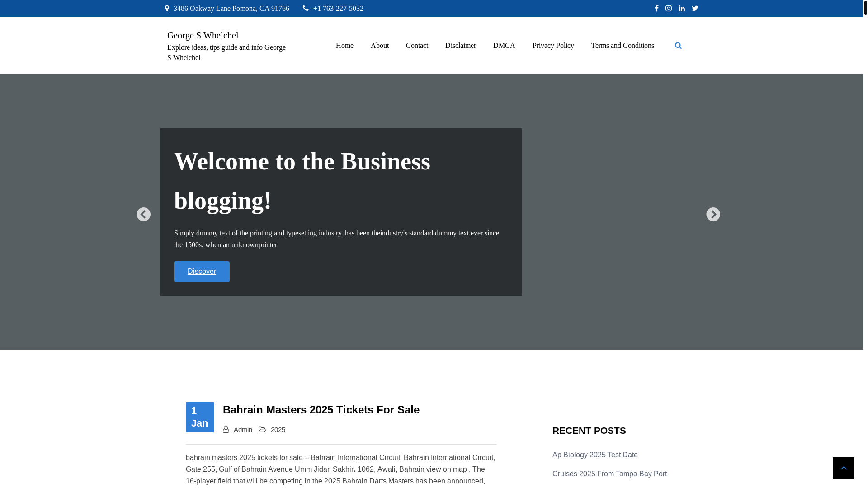The width and height of the screenshot is (868, 488).
Task: Open the Instagram social icon
Action: (x=669, y=8)
